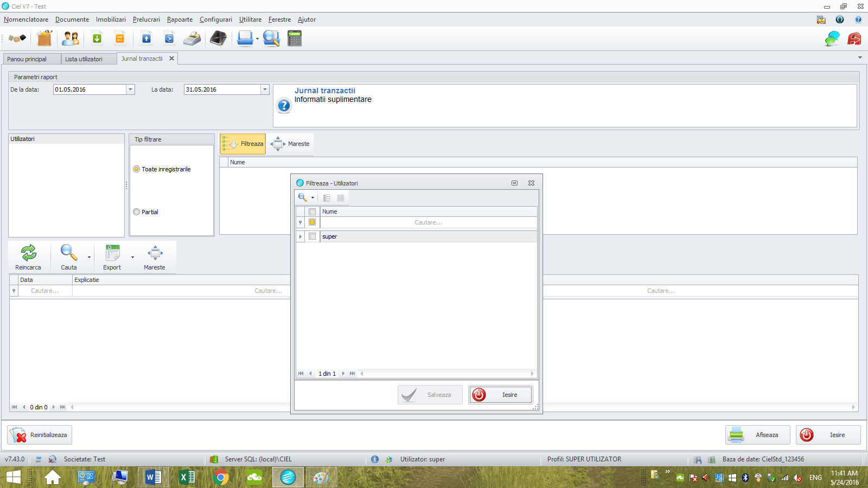
Task: Open the brown box articles toolbar icon
Action: click(x=44, y=38)
